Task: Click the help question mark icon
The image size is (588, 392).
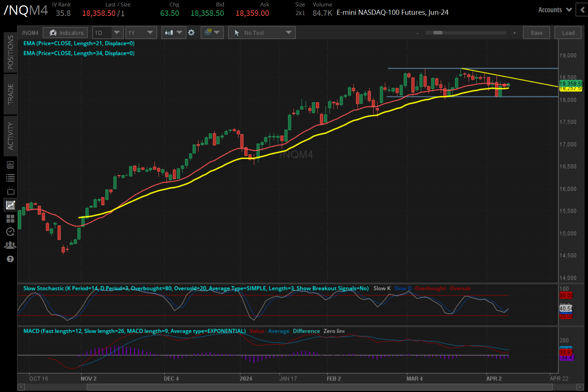Action: [10, 259]
